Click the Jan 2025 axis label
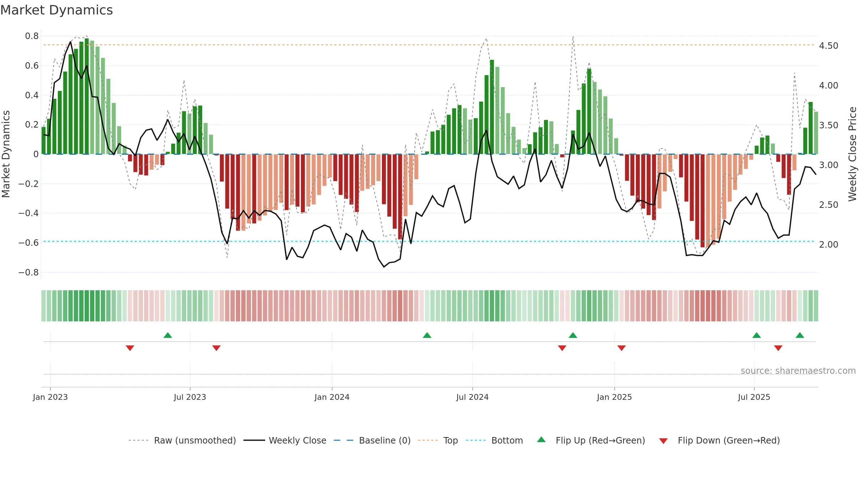This screenshot has height=488, width=868. (614, 397)
